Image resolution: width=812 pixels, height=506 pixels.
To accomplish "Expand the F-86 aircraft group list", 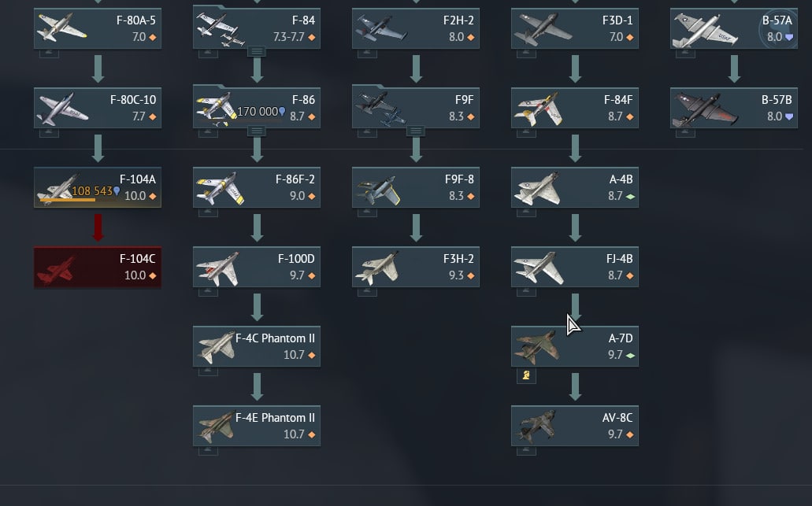I will [x=256, y=131].
